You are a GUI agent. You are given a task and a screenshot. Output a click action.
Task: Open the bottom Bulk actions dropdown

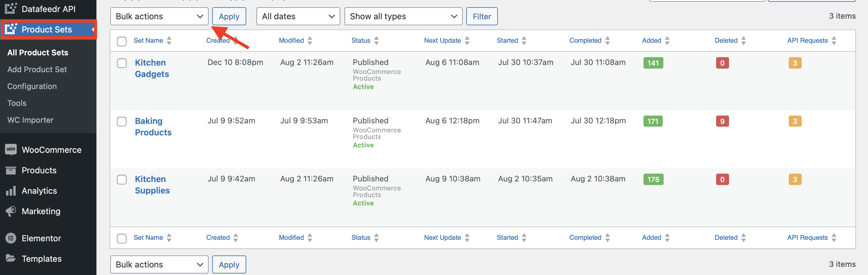click(159, 264)
